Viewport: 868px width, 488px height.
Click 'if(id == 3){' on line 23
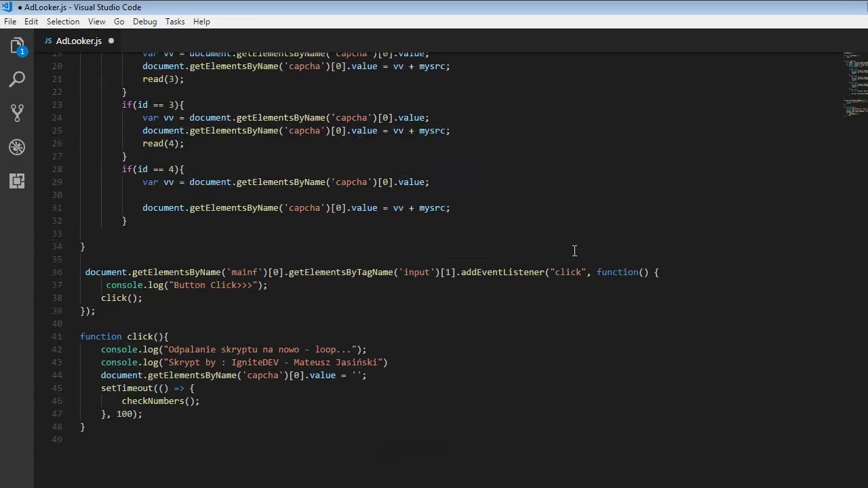click(x=153, y=104)
